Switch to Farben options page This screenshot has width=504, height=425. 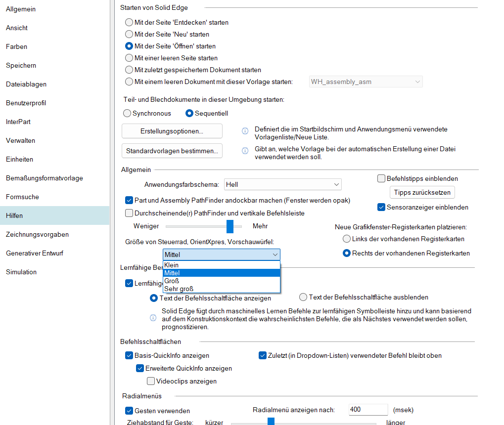tap(54, 46)
